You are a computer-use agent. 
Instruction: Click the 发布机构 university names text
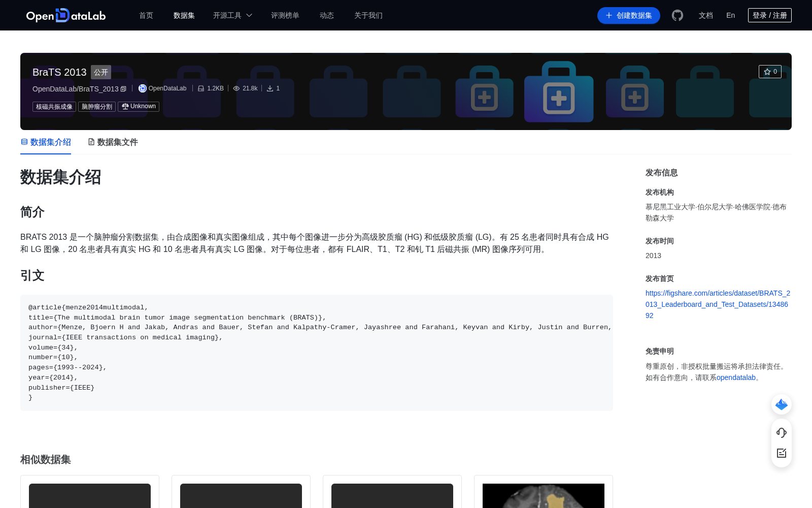pyautogui.click(x=716, y=212)
